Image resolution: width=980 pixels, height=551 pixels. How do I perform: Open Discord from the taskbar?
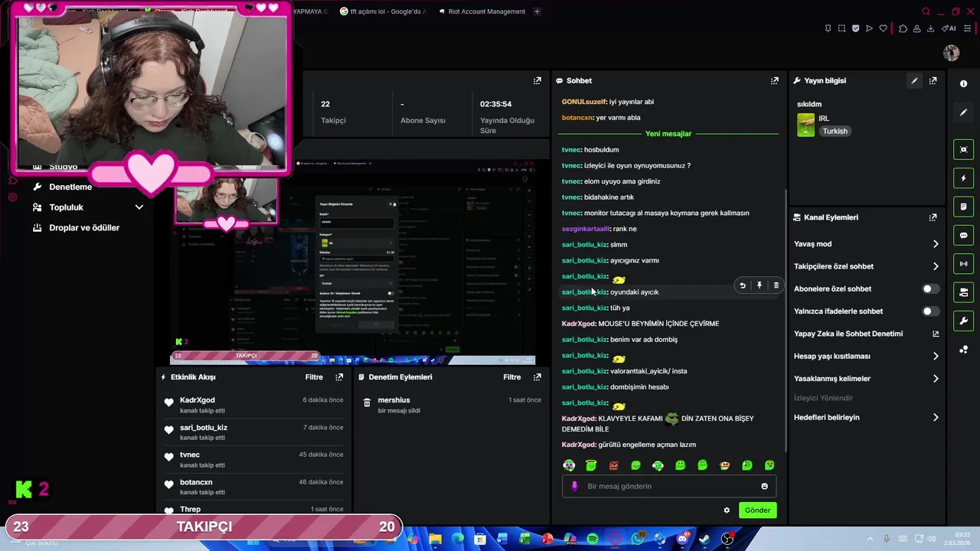[683, 539]
